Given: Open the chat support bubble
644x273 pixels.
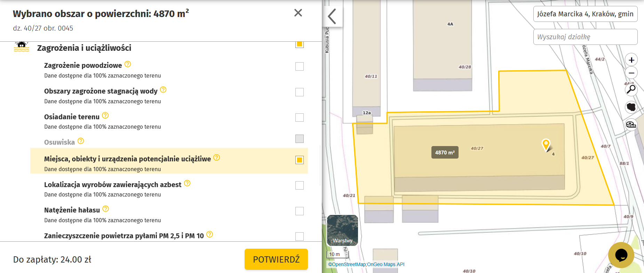Looking at the screenshot, I should point(621,255).
